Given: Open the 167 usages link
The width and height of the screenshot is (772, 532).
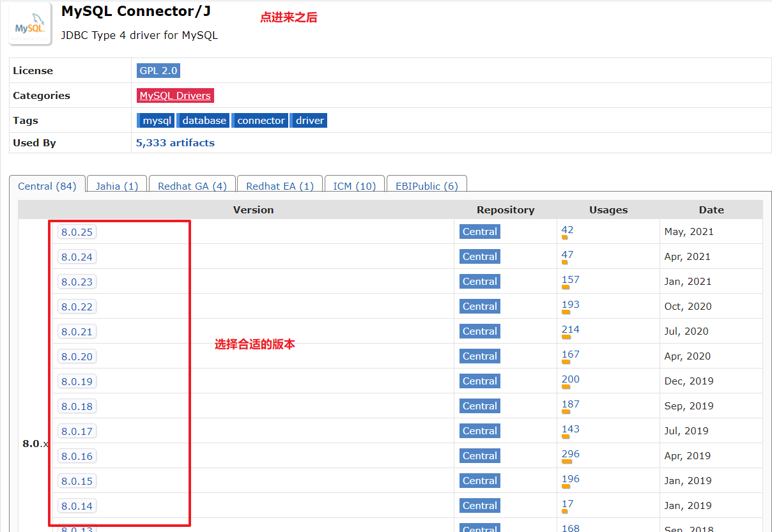Looking at the screenshot, I should pos(571,354).
